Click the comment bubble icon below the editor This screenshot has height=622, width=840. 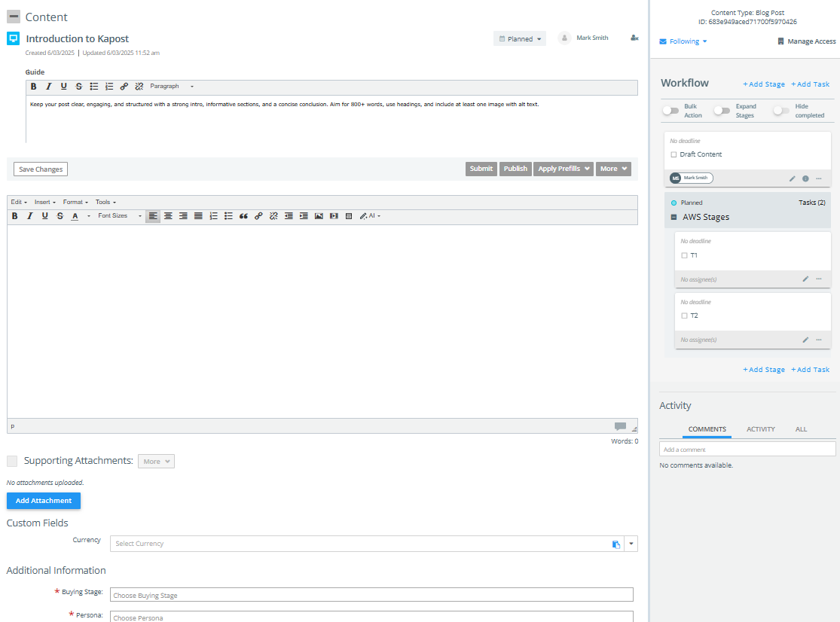620,426
